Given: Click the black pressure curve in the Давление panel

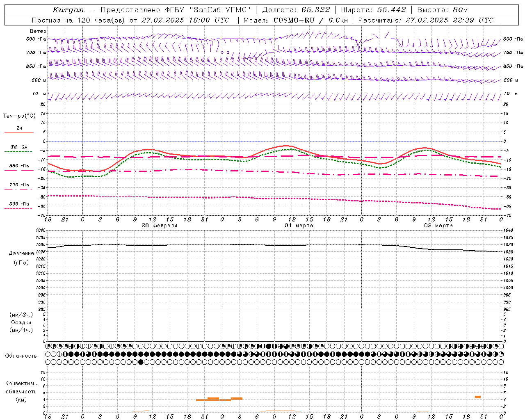Looking at the screenshot, I should (x=274, y=245).
